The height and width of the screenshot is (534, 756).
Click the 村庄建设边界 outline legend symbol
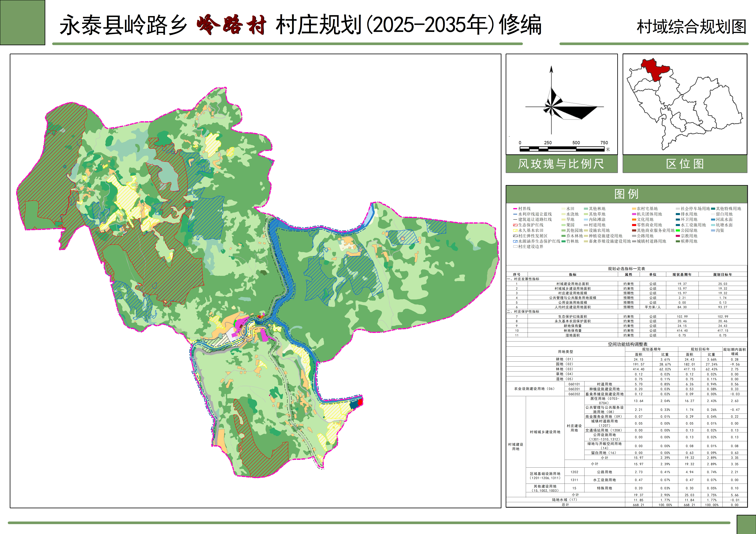(x=515, y=247)
